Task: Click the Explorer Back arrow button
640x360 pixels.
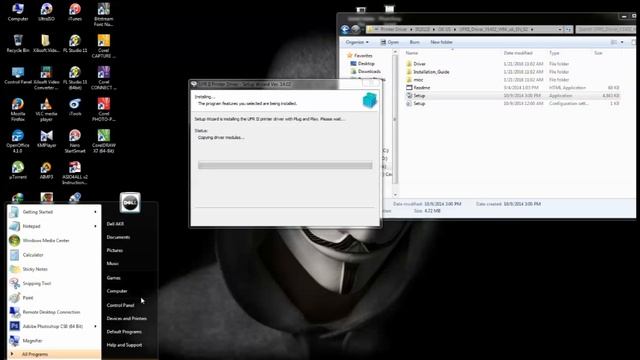Action: point(345,29)
